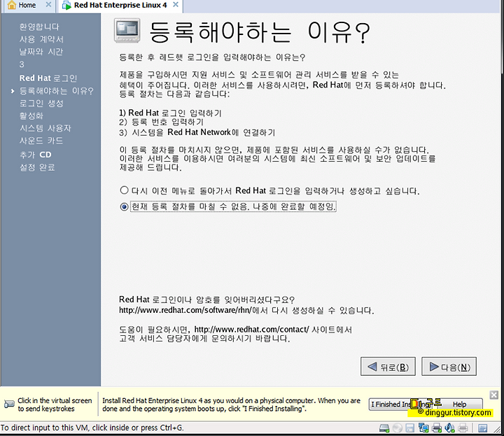The image size is (504, 436).
Task: Select 사용 계약서 in the sidebar
Action: point(41,39)
